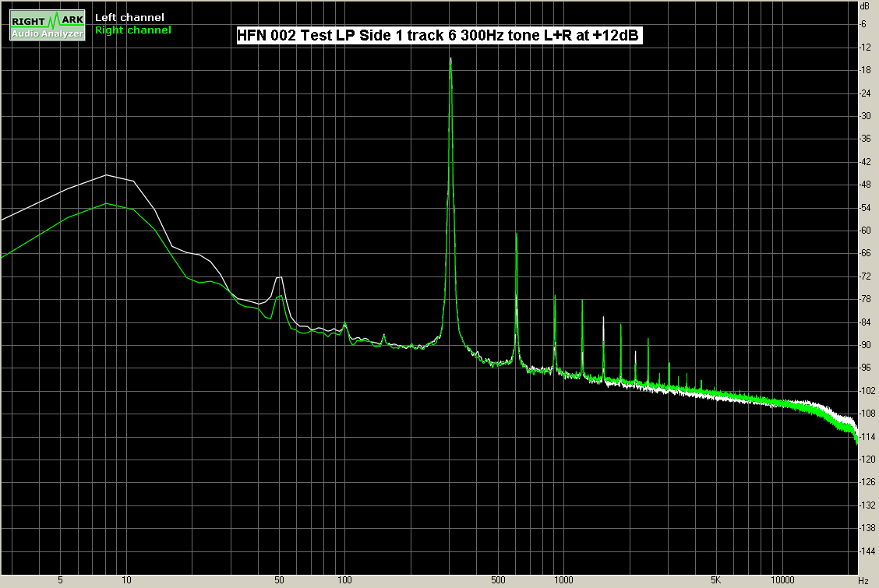Click the 'Hz' axis unit label

click(863, 581)
